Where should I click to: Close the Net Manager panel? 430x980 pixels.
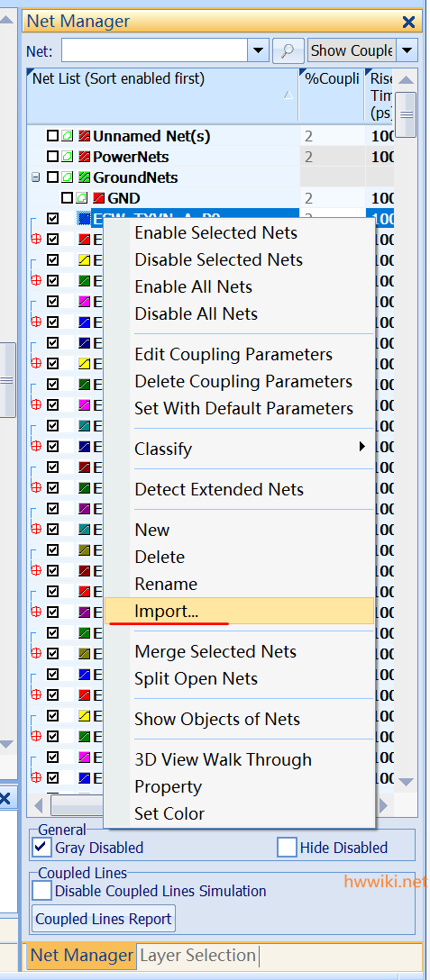[408, 23]
